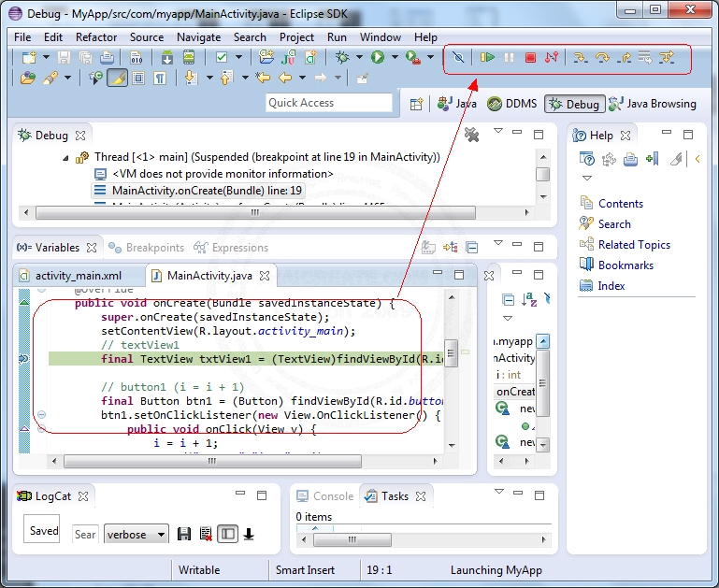This screenshot has height=588, width=719.
Task: Switch to the Breakpoints tab
Action: pos(147,248)
